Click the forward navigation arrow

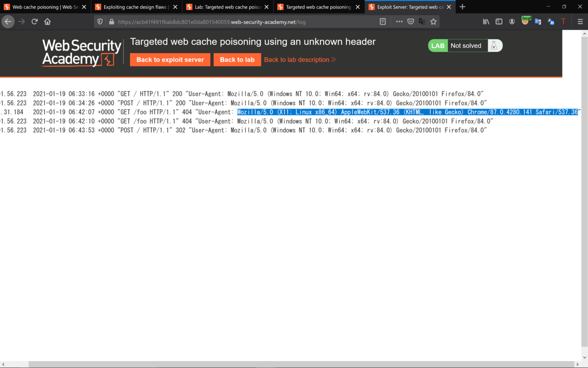click(22, 22)
